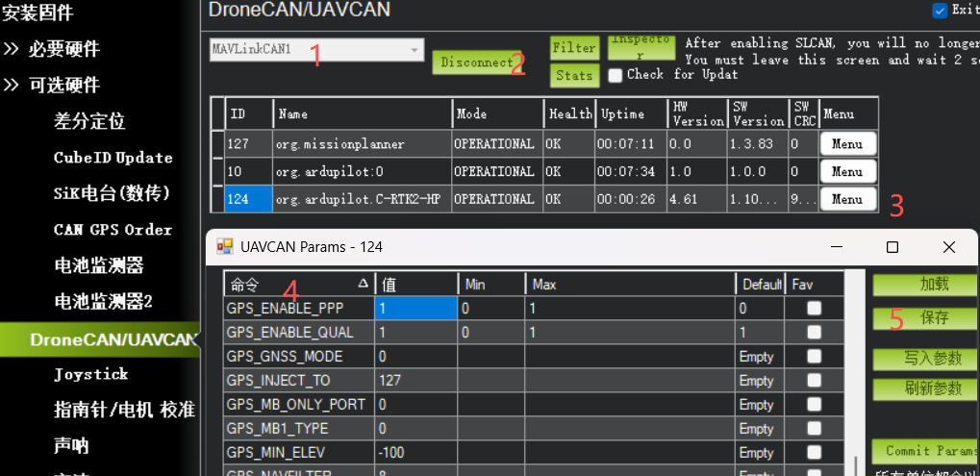Image resolution: width=980 pixels, height=476 pixels.
Task: Select node ID 127 cell
Action: 249,144
